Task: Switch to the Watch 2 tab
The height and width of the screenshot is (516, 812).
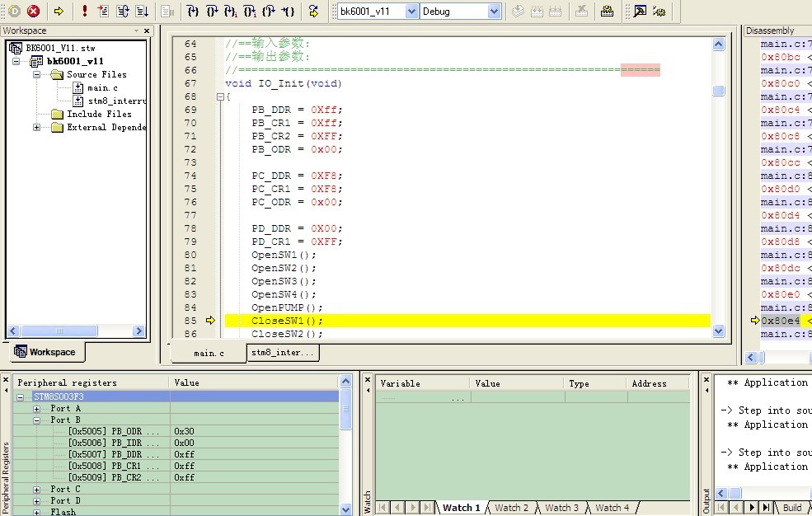Action: click(x=511, y=508)
